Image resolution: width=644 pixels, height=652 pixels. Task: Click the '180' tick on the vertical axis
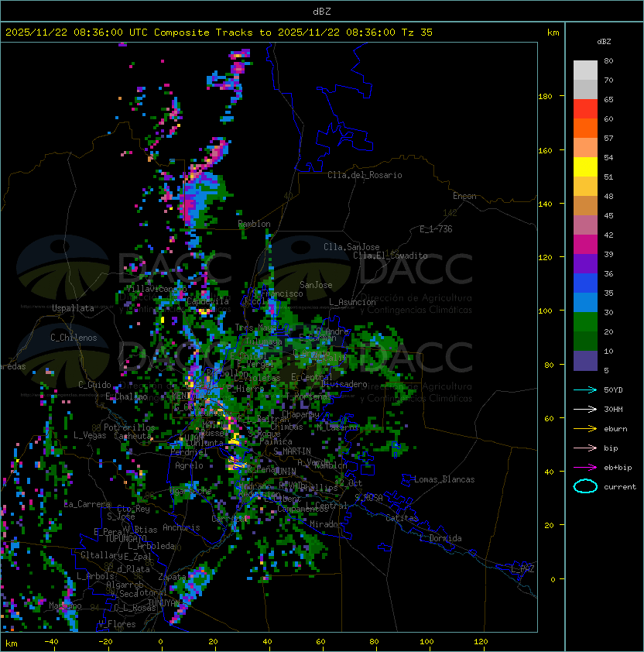click(x=545, y=97)
